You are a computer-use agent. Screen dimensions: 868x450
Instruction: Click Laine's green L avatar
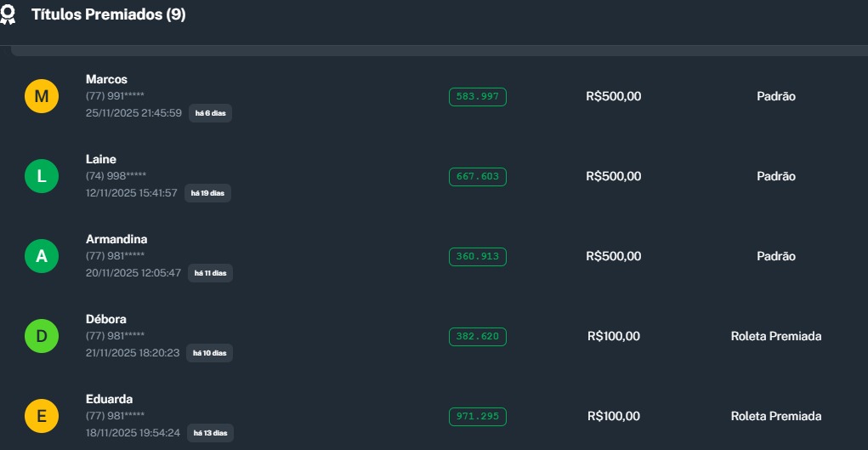(x=42, y=177)
